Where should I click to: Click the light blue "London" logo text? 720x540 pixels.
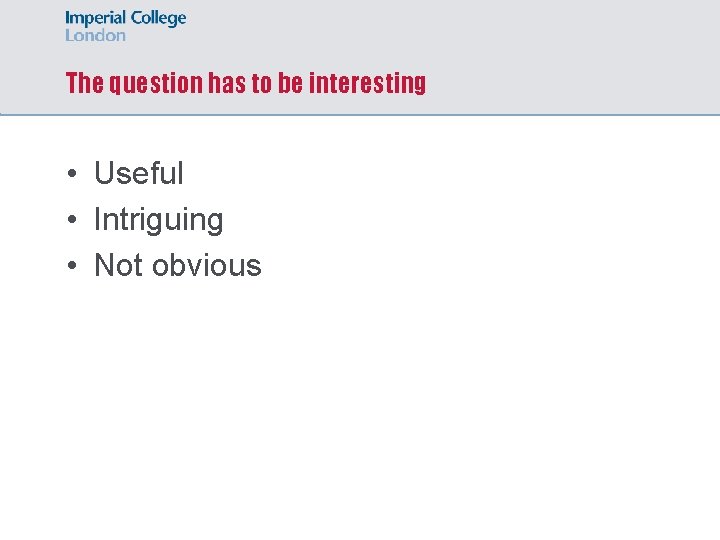pos(95,35)
